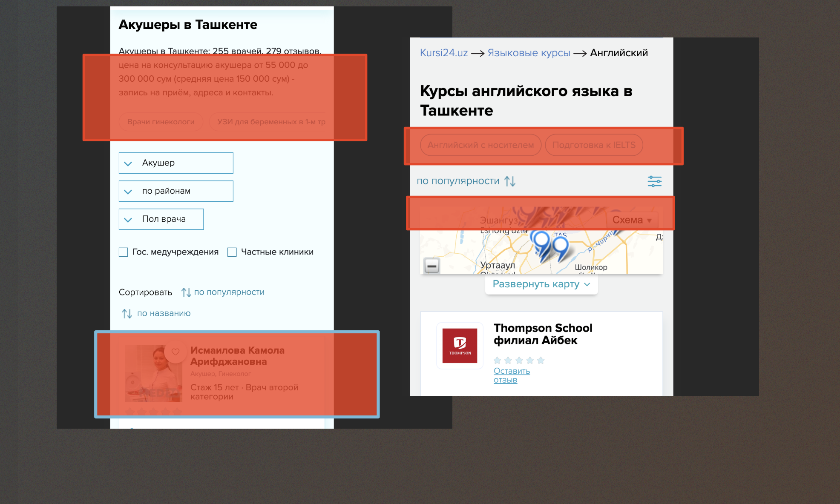Screen dimensions: 840x504
Task: Click the heart favorite icon on doctor card
Action: point(175,352)
